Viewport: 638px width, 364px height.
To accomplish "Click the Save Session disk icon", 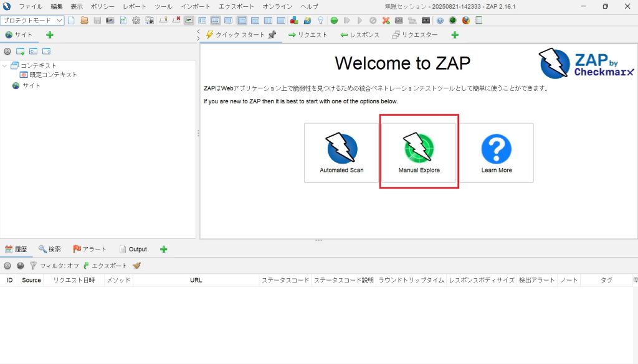I will click(x=97, y=21).
